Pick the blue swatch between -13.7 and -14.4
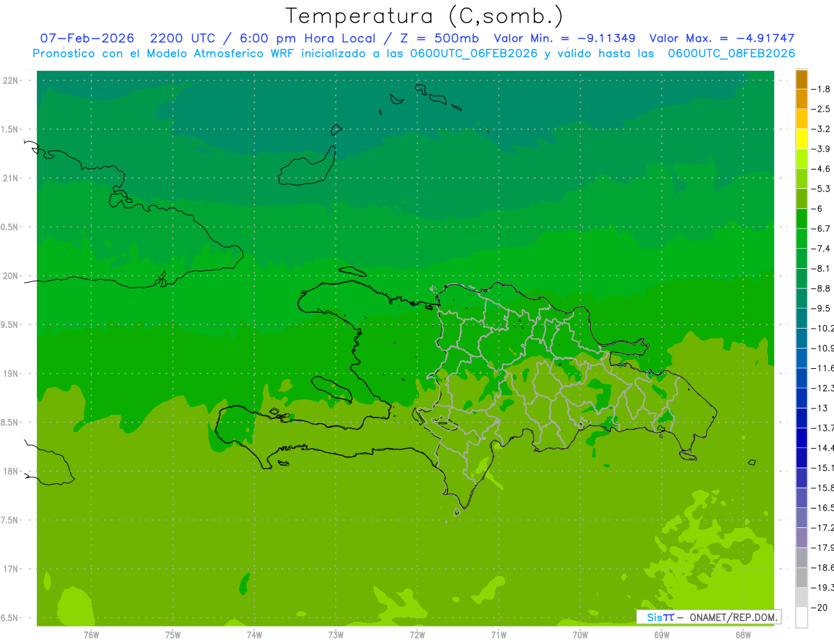The height and width of the screenshot is (644, 834). (x=801, y=438)
